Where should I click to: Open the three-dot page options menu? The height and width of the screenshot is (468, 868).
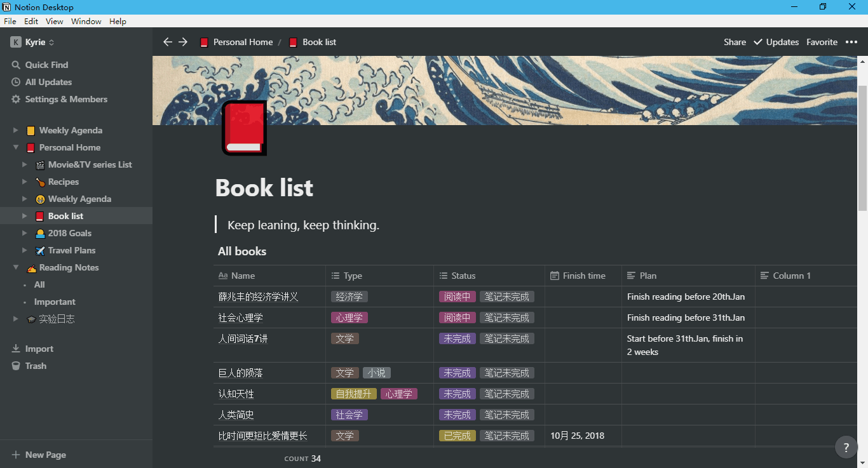point(851,42)
